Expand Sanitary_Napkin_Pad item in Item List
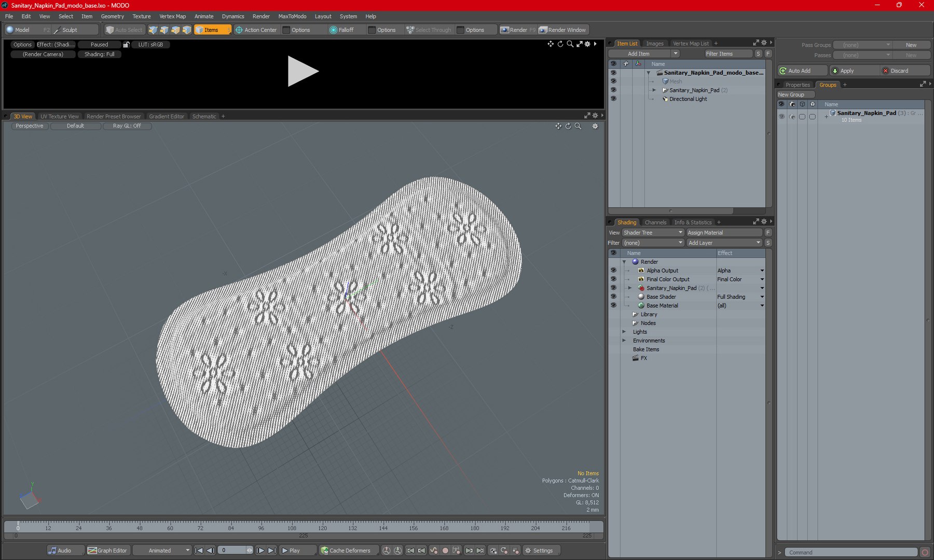Screen dimensions: 934x560 click(x=654, y=90)
